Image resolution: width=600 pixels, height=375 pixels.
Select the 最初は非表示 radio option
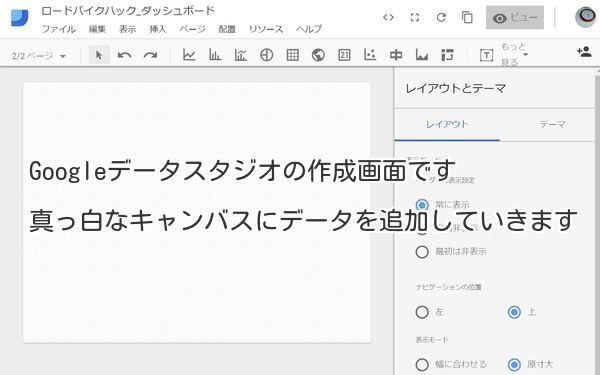click(422, 252)
